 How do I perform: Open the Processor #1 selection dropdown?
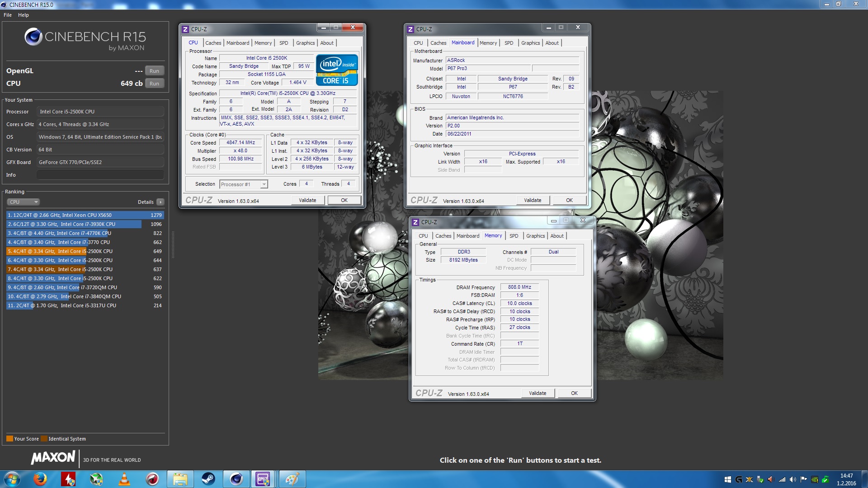(244, 184)
